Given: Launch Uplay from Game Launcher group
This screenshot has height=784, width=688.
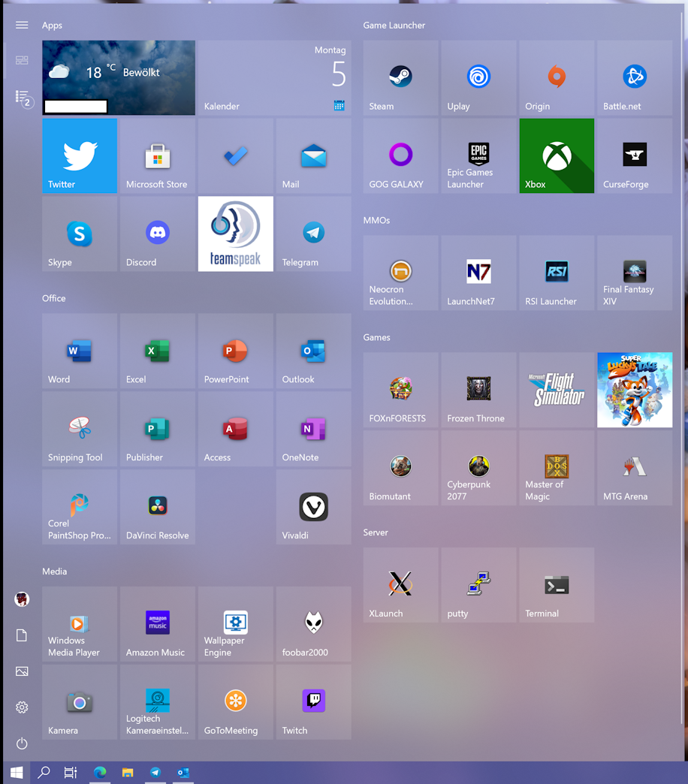Looking at the screenshot, I should [478, 77].
